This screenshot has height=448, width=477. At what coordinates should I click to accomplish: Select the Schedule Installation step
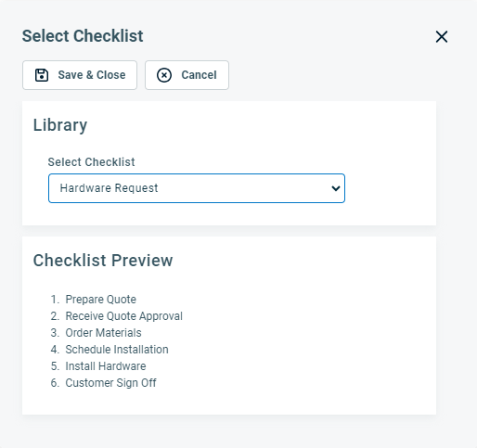tap(117, 350)
